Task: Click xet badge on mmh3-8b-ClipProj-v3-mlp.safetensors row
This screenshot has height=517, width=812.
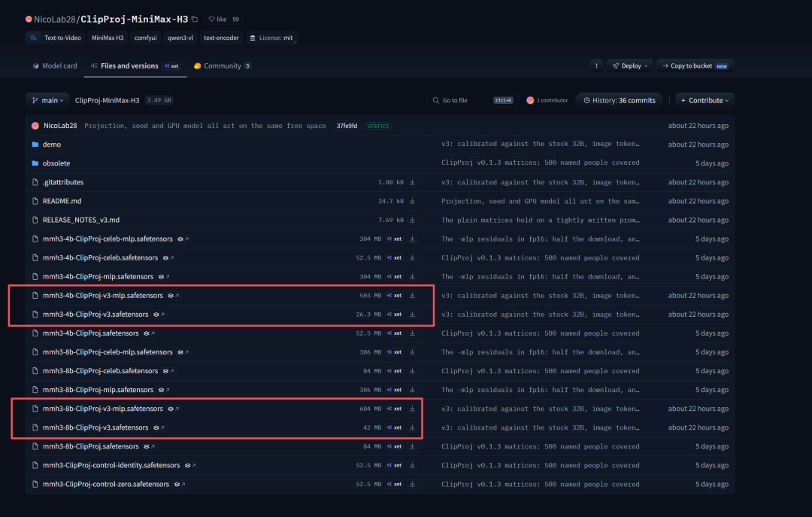Action: (395, 409)
